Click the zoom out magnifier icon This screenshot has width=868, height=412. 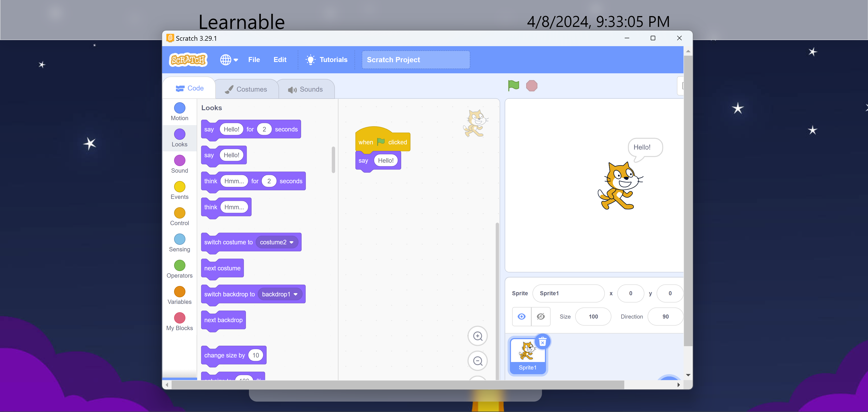(478, 361)
